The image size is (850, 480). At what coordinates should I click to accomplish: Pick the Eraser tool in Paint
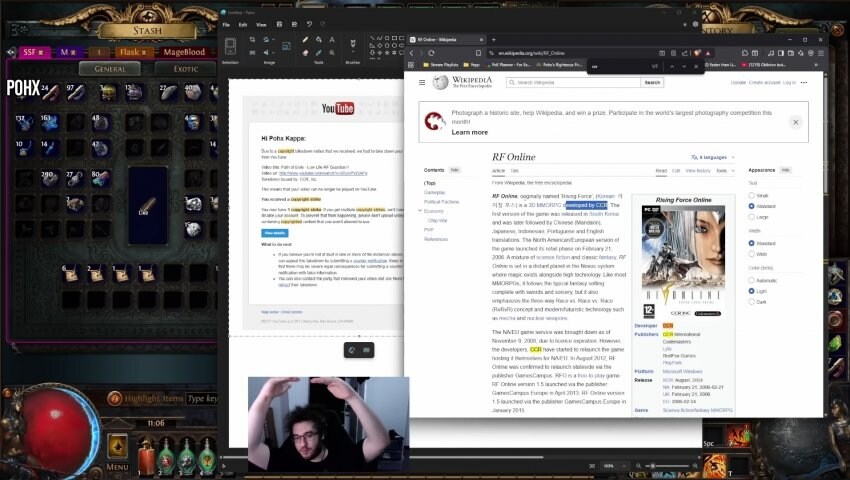[306, 52]
